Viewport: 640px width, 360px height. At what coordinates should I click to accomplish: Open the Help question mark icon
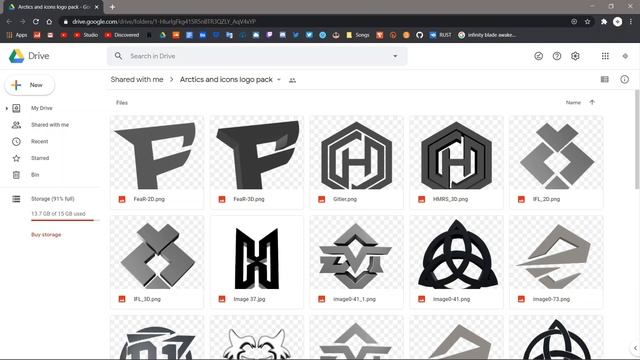coord(557,56)
